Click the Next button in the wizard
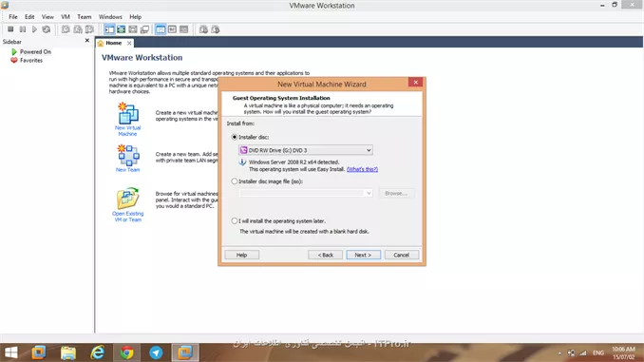 (363, 255)
